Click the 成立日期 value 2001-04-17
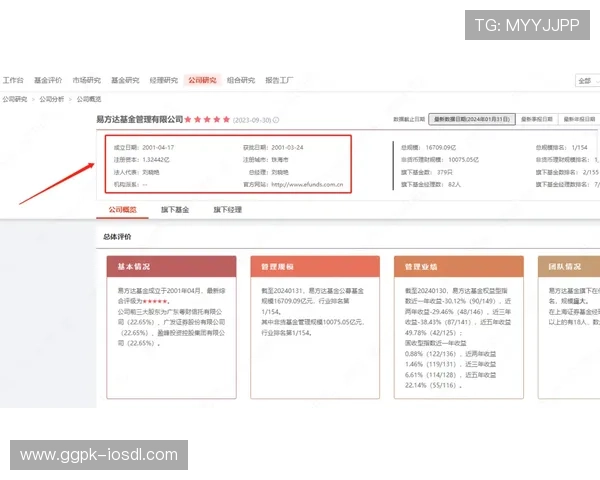The image size is (600, 480). tap(158, 147)
